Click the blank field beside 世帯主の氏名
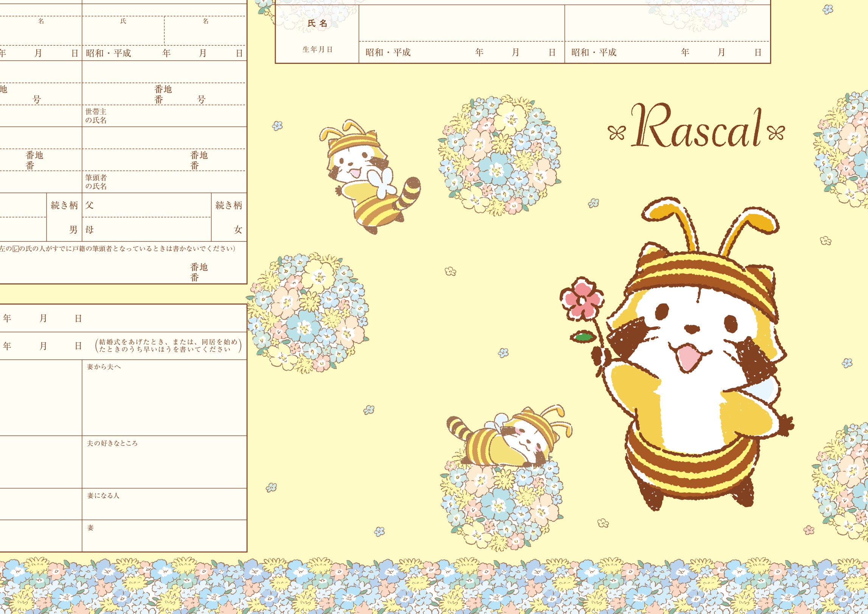Screen dimensions: 868x614 click(177, 116)
